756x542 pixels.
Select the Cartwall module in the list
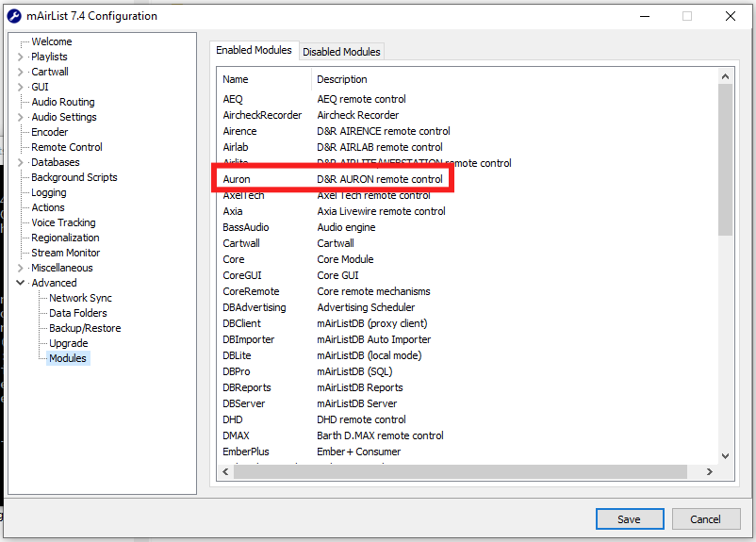click(x=468, y=243)
